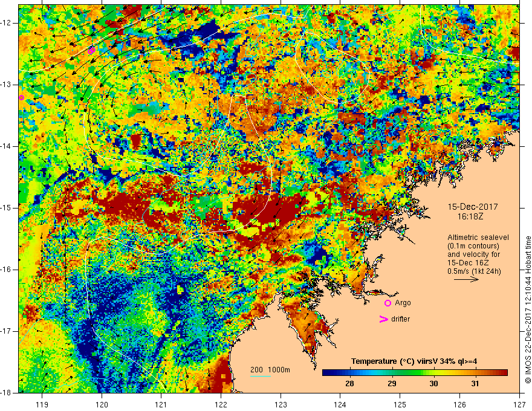
Task: Click the longitude label 120
Action: click(102, 404)
